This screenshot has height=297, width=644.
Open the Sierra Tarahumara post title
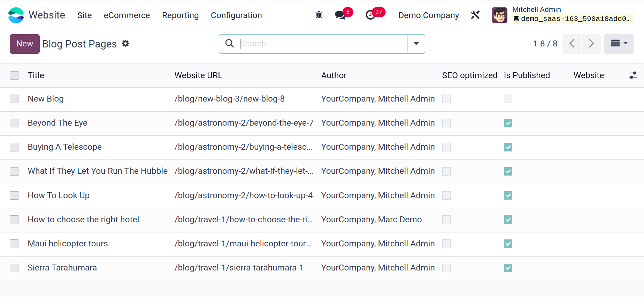tap(62, 268)
